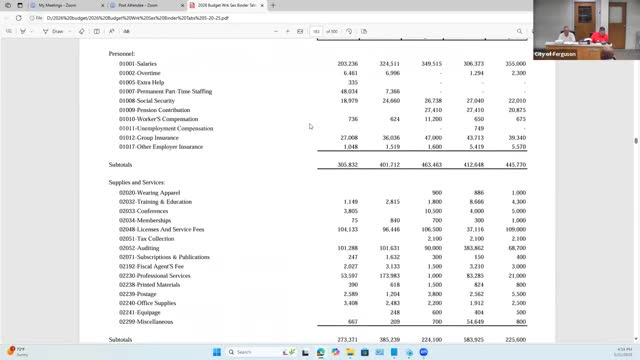Expand the Draw options dropdown arrow
The height and width of the screenshot is (360, 640).
(x=70, y=31)
